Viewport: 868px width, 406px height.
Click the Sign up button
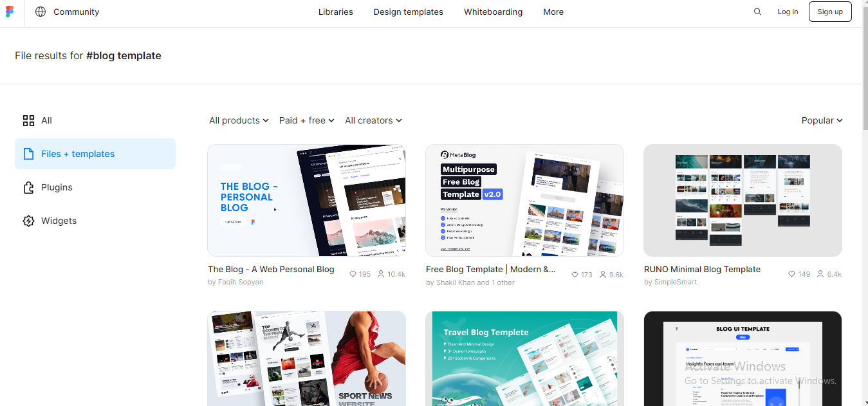(x=830, y=12)
